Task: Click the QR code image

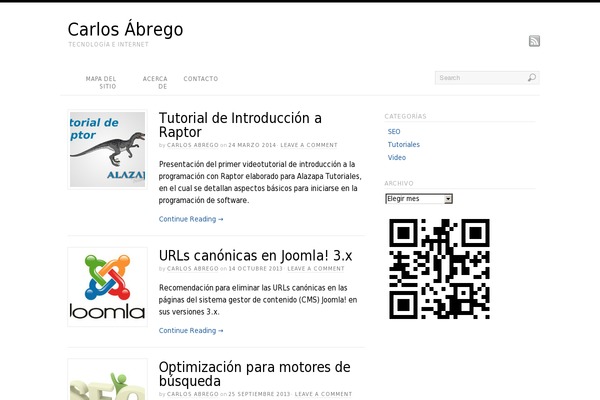Action: 439,269
